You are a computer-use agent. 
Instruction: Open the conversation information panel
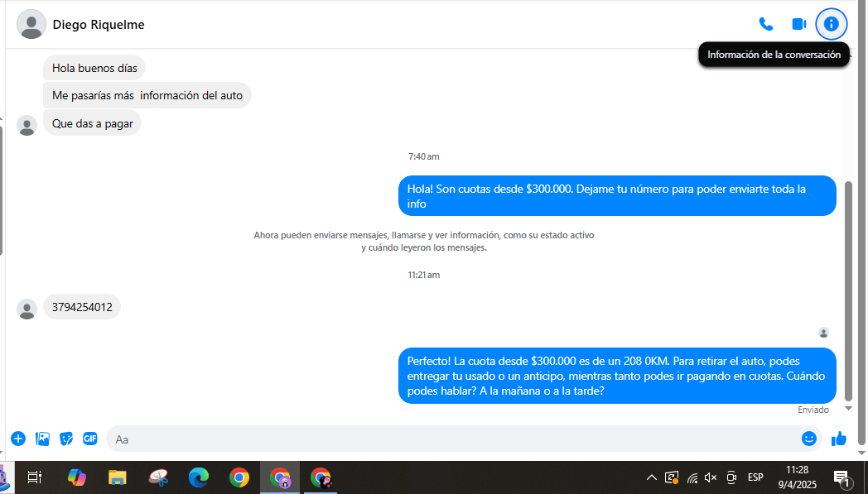[x=831, y=24]
